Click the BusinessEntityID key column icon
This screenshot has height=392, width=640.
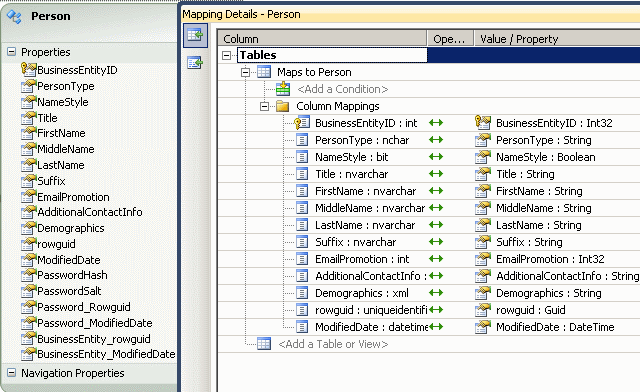pos(302,123)
